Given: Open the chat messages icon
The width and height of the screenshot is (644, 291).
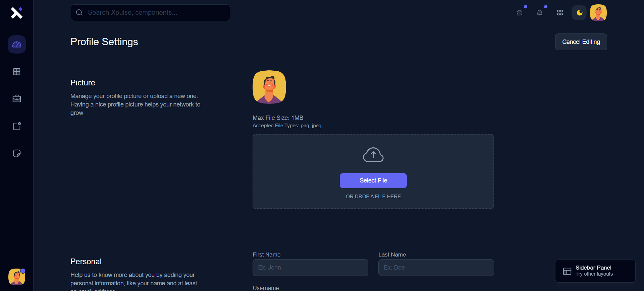Looking at the screenshot, I should (x=520, y=13).
